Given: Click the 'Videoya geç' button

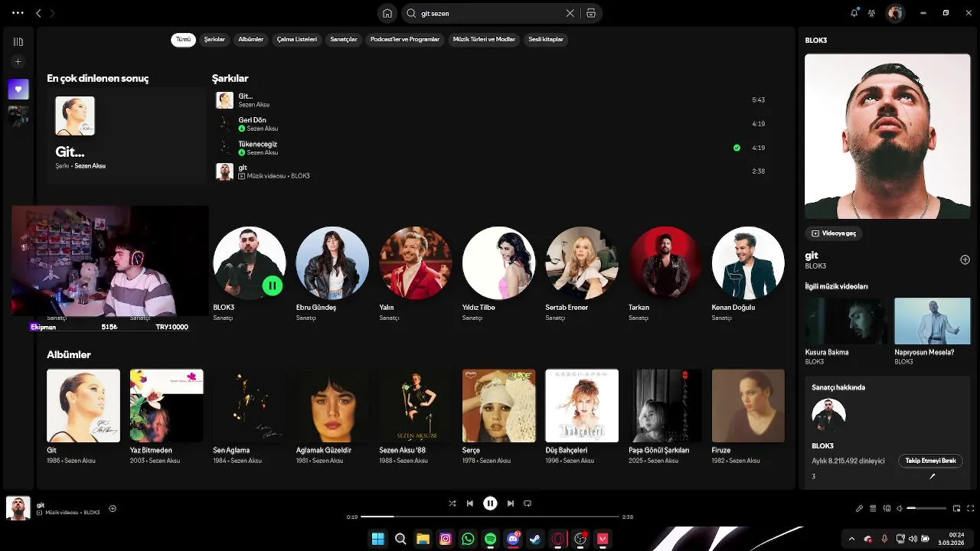Looking at the screenshot, I should click(x=834, y=233).
